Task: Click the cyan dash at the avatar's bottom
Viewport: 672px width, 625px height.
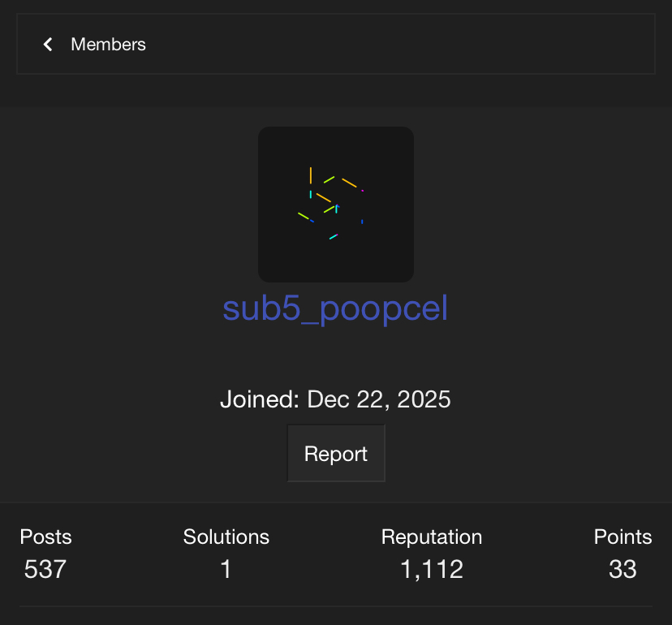Action: (333, 237)
